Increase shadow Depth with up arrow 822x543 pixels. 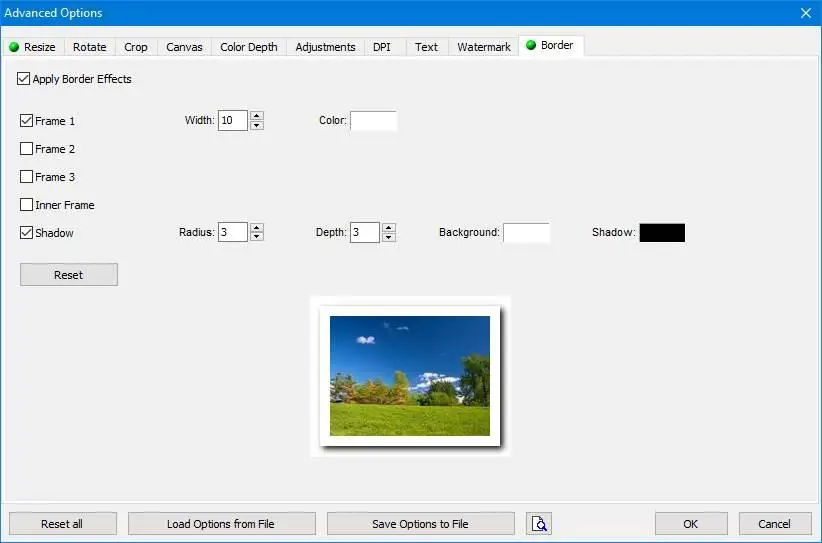tap(388, 227)
